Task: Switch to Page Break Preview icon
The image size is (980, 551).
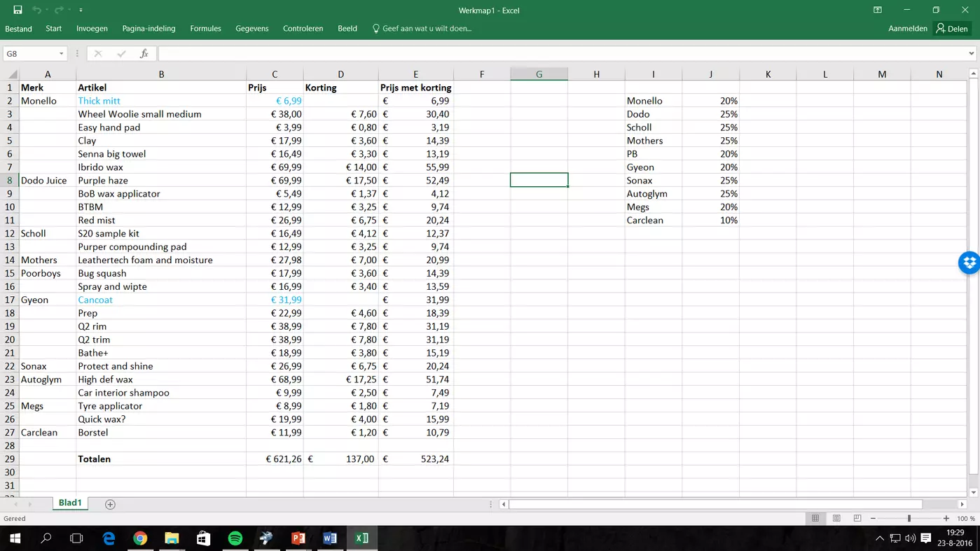Action: [857, 518]
